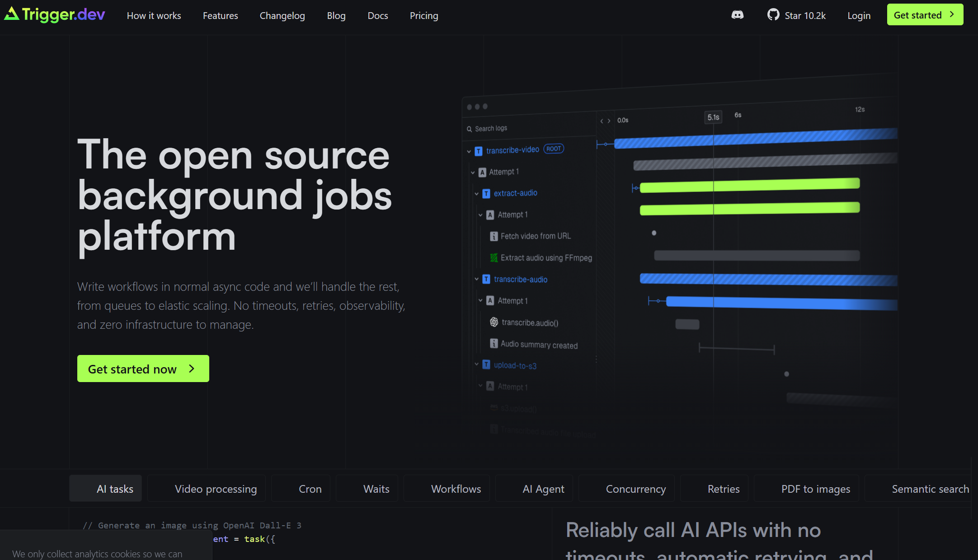The image size is (978, 560).
Task: Click the Extract audio using FFmpeg row text
Action: click(x=546, y=258)
